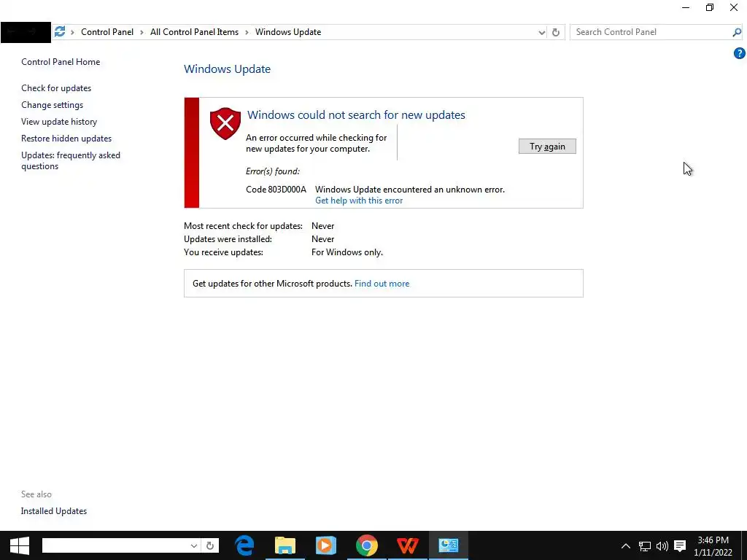Click the red shield error icon
This screenshot has width=747, height=560.
[225, 123]
